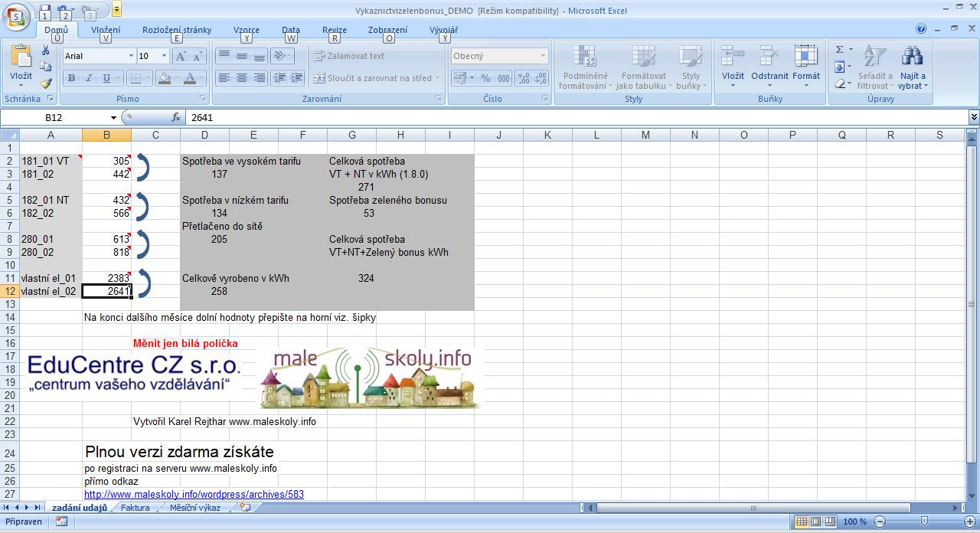
Task: Toggle underline formatting
Action: (x=106, y=78)
